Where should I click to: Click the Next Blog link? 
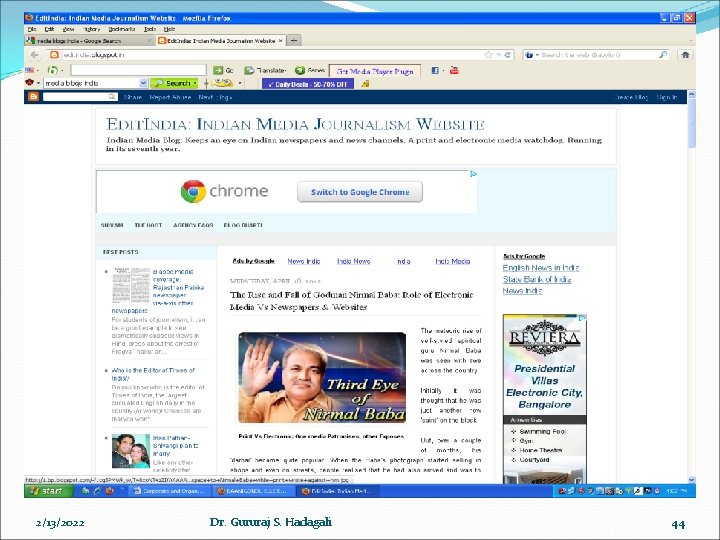point(215,97)
